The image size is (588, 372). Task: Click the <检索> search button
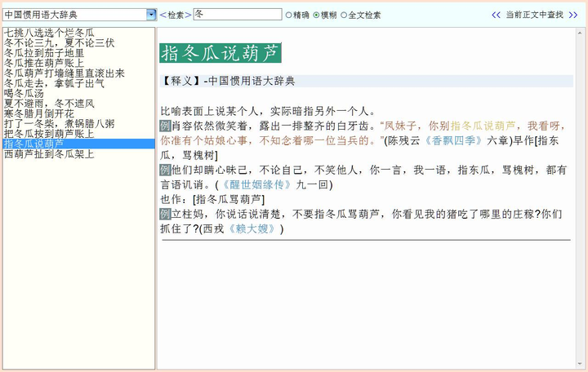coord(176,15)
